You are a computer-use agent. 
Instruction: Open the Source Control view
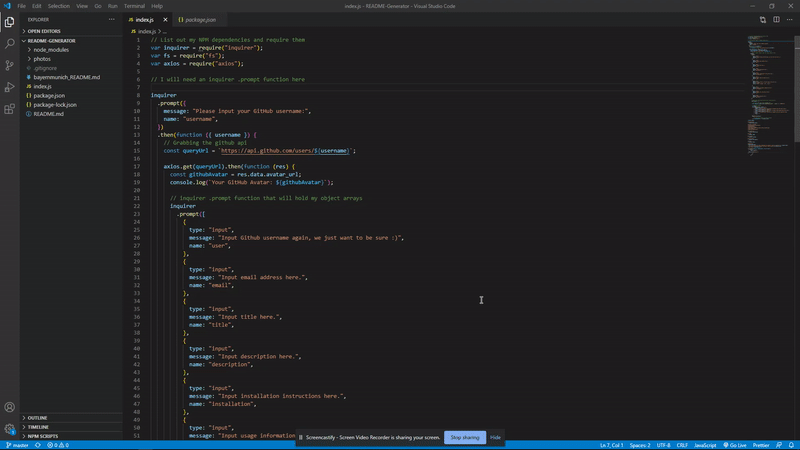(x=10, y=65)
